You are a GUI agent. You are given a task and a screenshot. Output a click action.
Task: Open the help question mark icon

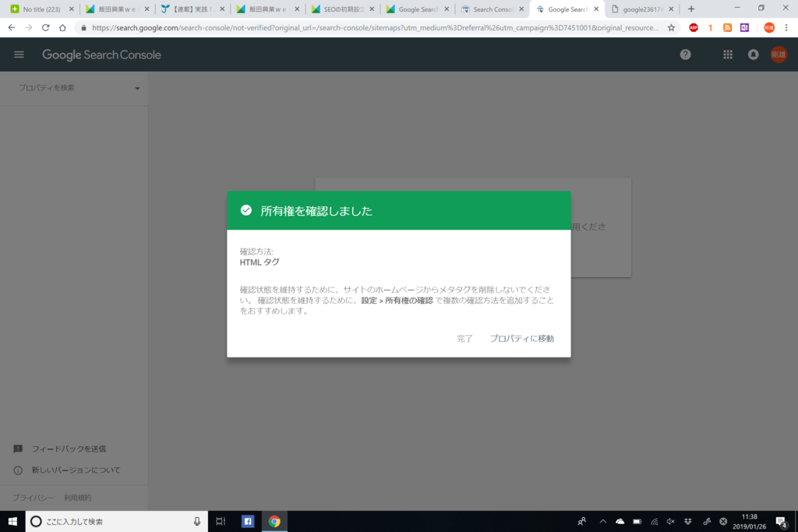pos(686,55)
